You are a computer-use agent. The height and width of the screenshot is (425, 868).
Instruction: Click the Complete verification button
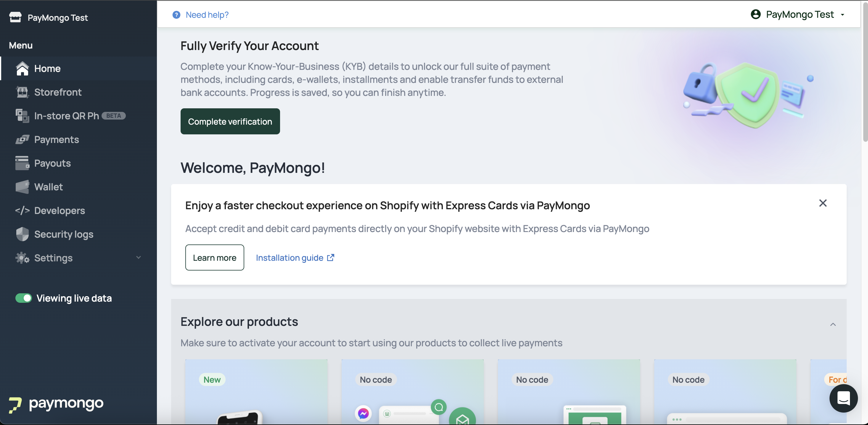[x=230, y=122]
